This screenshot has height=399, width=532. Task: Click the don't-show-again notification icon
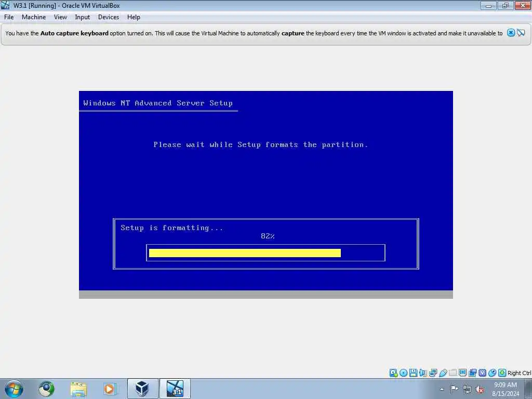click(521, 33)
